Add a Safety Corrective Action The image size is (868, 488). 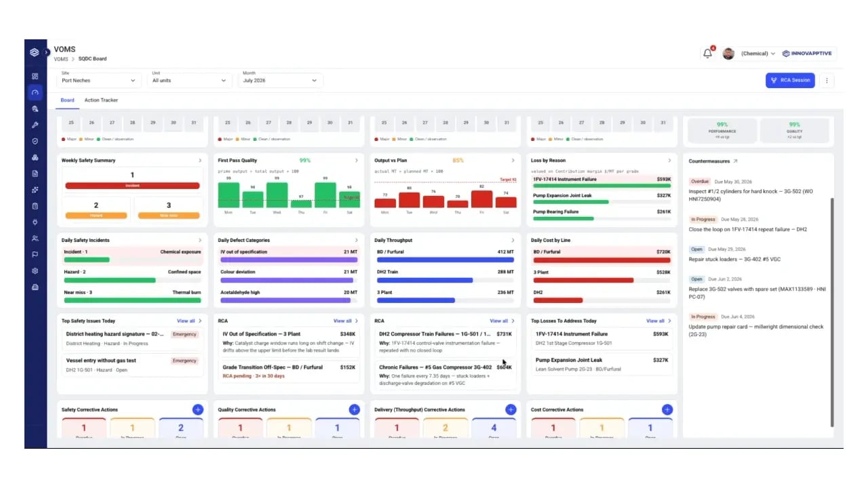[x=197, y=409]
